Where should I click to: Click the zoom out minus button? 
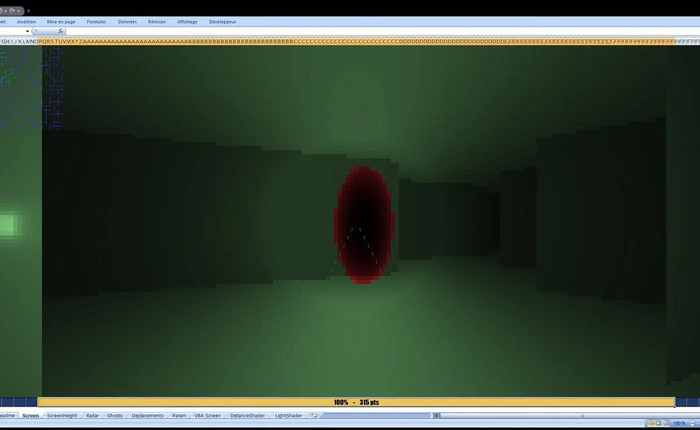pyautogui.click(x=692, y=423)
